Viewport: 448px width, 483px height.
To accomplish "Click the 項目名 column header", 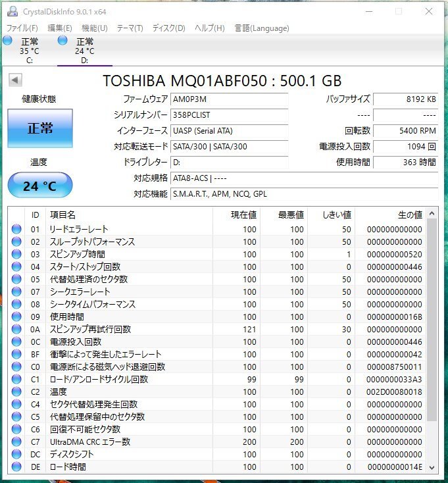I will 129,215.
